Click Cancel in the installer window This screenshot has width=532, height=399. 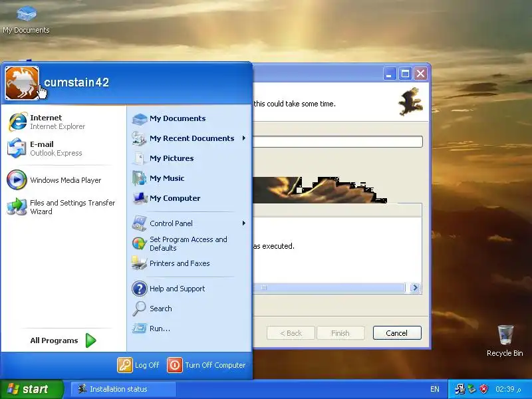tap(397, 333)
